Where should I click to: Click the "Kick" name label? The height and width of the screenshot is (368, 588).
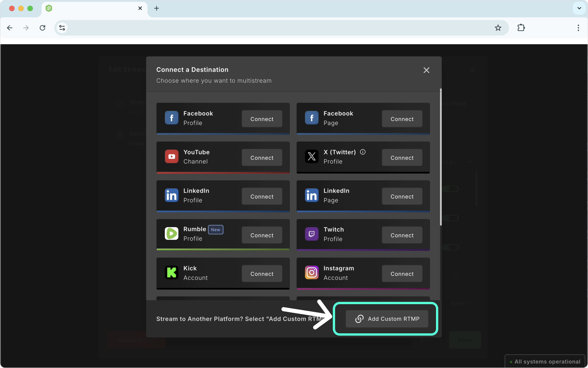190,268
